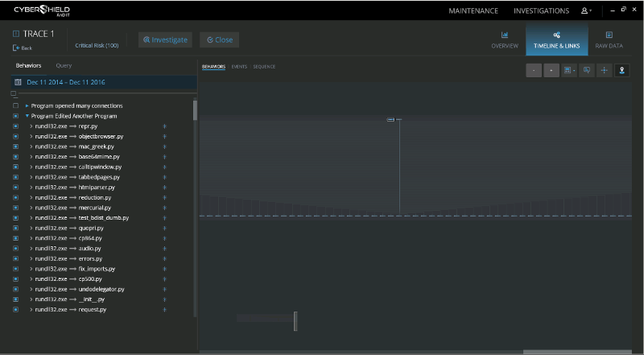644x355 pixels.
Task: Click the location pin icon in timeline toolbar
Action: [x=621, y=71]
